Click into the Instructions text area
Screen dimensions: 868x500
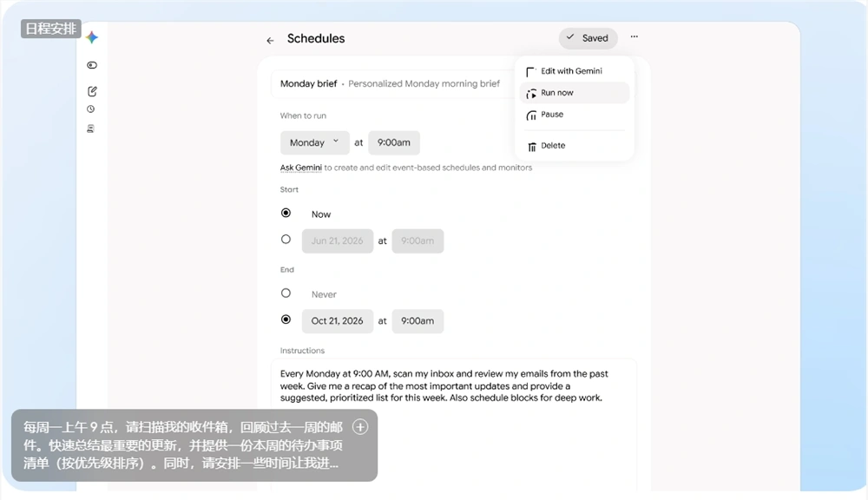tap(454, 424)
